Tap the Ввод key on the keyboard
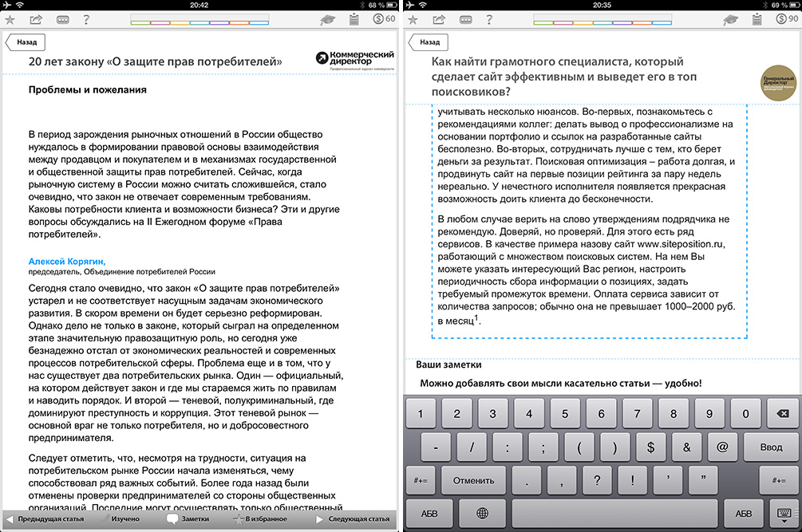Screen dimensions: 802x532 (771, 447)
